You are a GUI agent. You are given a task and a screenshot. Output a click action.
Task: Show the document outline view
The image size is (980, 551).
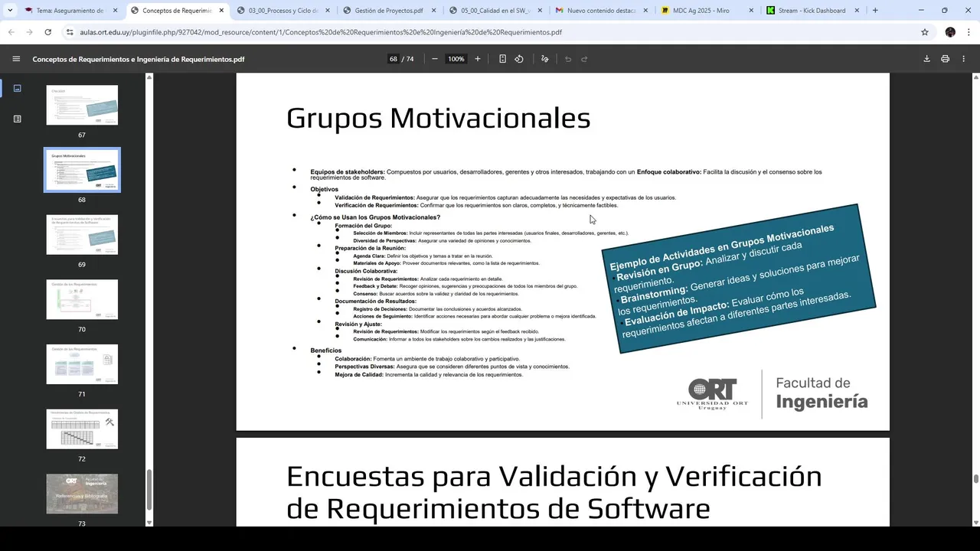pyautogui.click(x=18, y=119)
